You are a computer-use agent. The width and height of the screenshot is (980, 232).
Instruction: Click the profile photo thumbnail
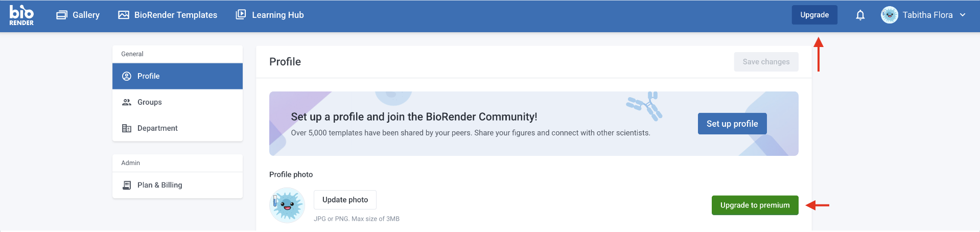[287, 205]
